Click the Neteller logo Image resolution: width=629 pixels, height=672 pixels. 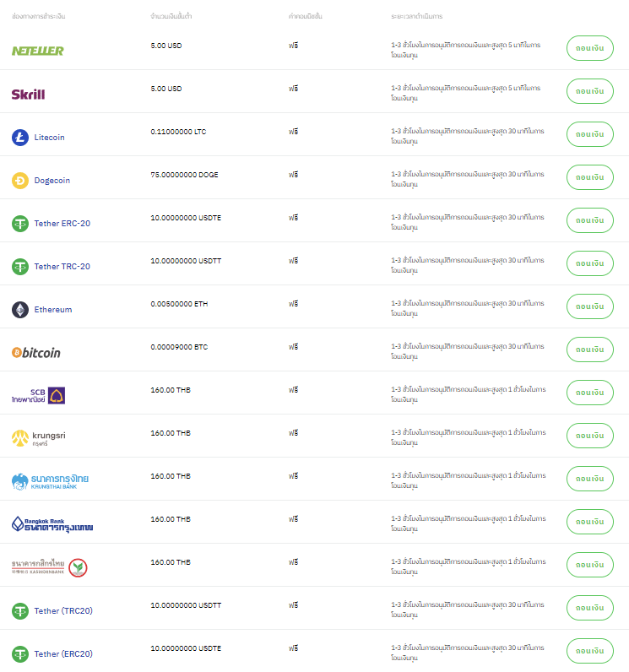(37, 51)
